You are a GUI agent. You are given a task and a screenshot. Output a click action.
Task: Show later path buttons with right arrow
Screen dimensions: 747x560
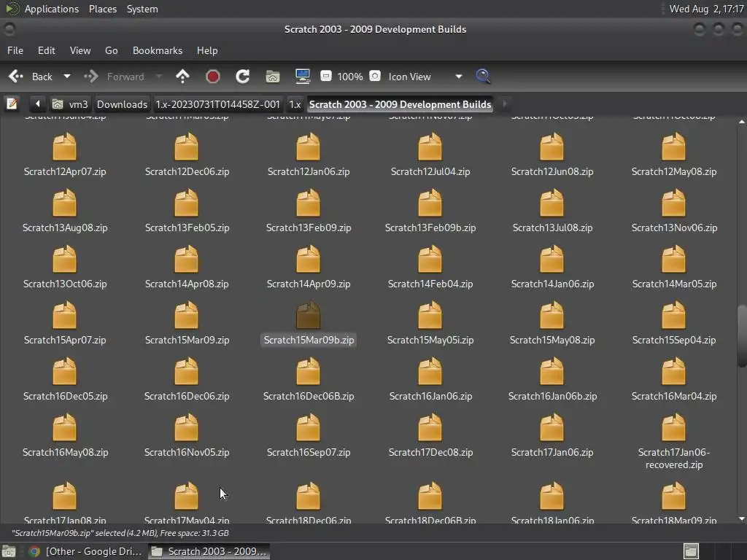(x=505, y=104)
